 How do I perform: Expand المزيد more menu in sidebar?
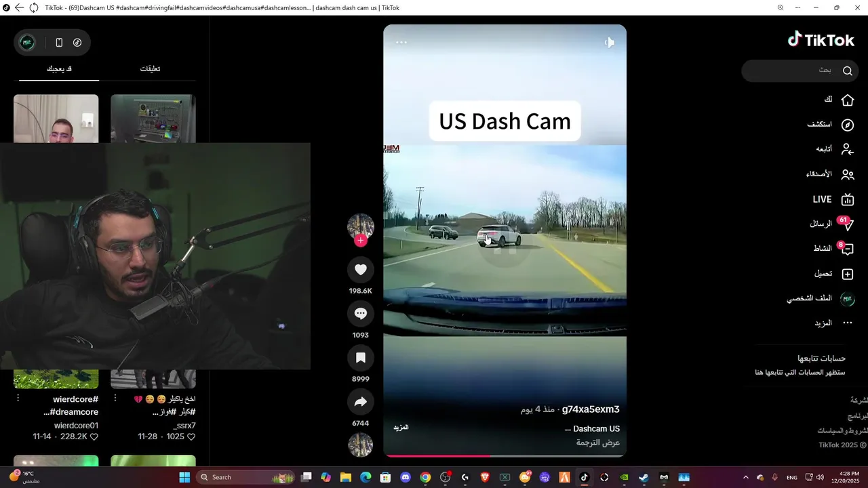click(x=833, y=323)
